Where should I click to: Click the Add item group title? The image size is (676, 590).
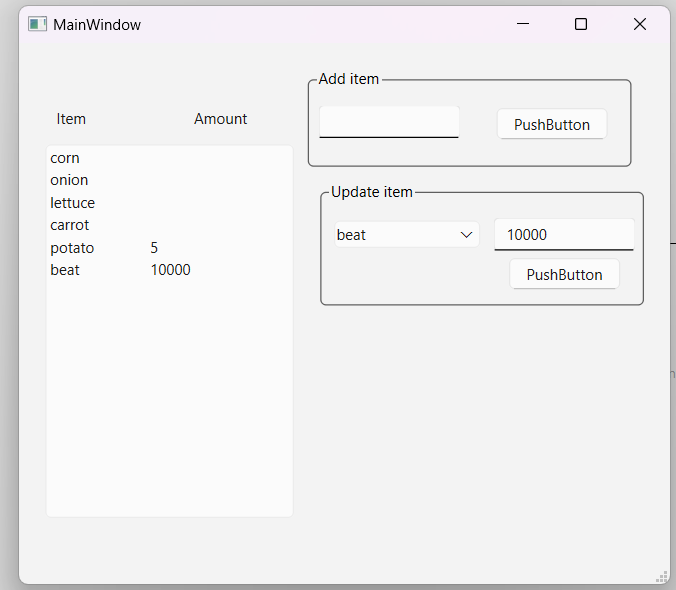click(x=348, y=79)
